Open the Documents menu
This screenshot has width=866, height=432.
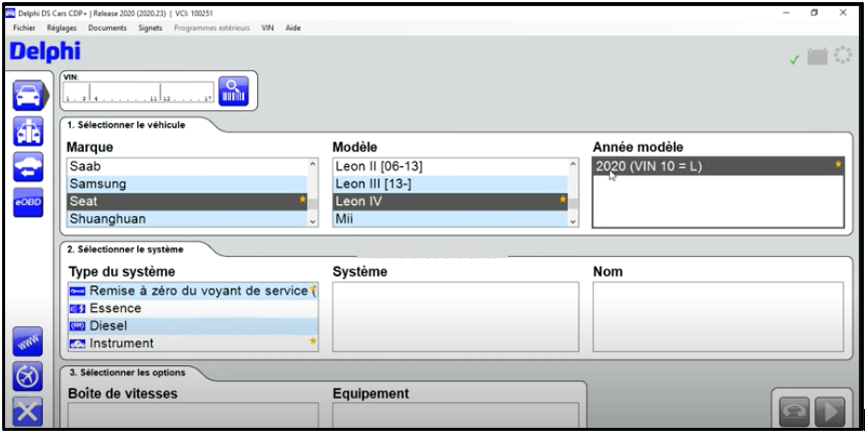tap(107, 28)
